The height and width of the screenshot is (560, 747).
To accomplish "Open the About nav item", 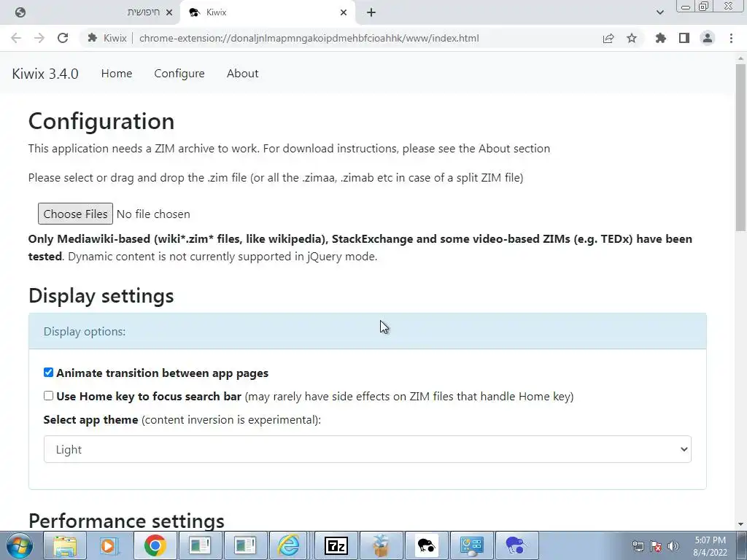I will pos(242,74).
